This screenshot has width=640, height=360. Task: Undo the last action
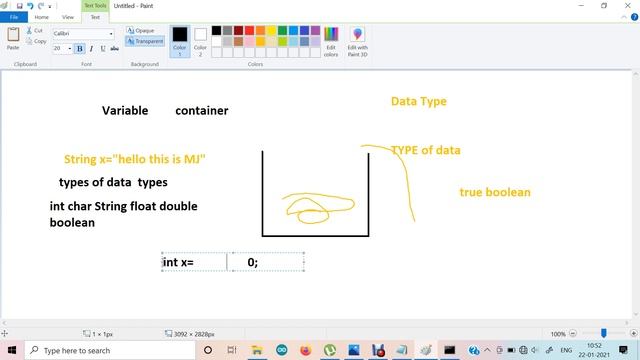coord(30,6)
